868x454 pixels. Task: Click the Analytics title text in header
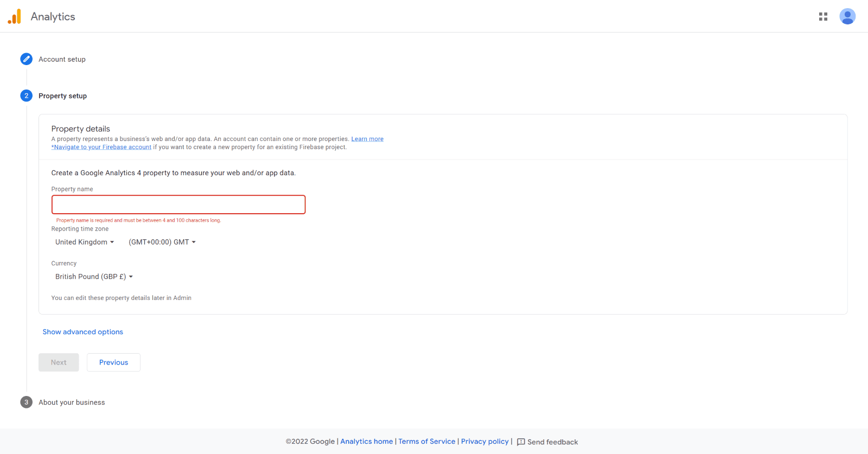click(53, 16)
